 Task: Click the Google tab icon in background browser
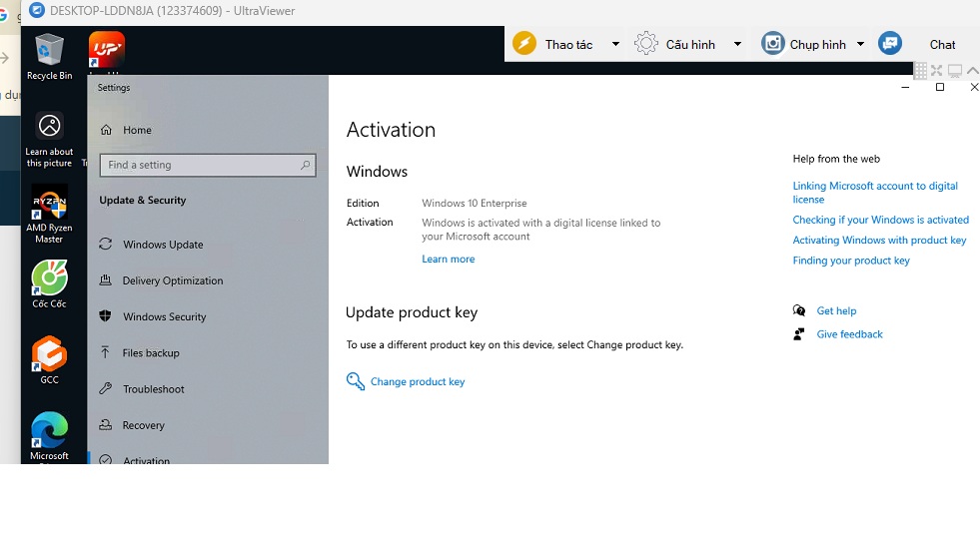click(x=4, y=13)
